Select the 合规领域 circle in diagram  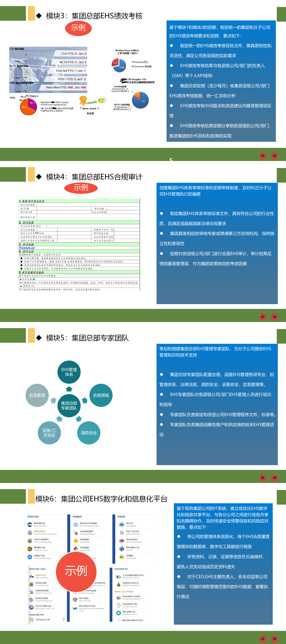pyautogui.click(x=101, y=395)
